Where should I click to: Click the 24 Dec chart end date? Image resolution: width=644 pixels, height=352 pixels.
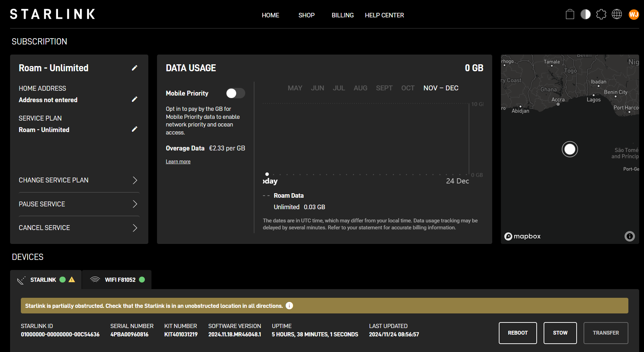[x=457, y=181]
